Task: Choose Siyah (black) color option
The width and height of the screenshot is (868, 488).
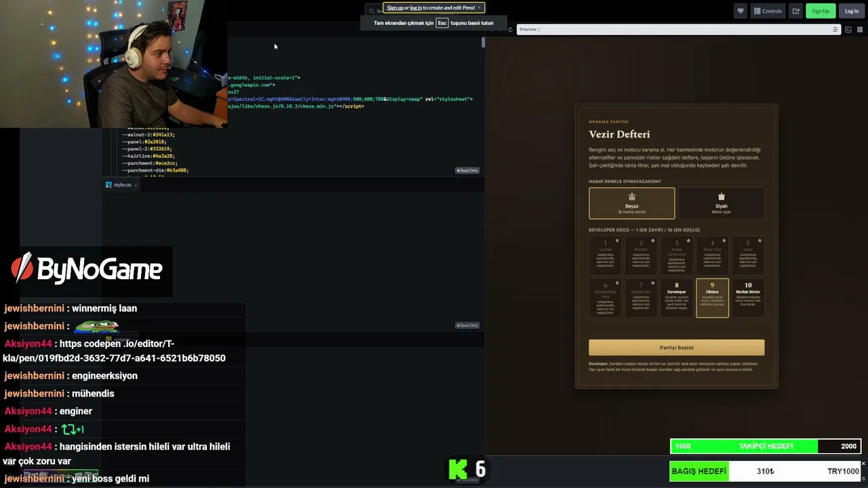Action: (721, 203)
